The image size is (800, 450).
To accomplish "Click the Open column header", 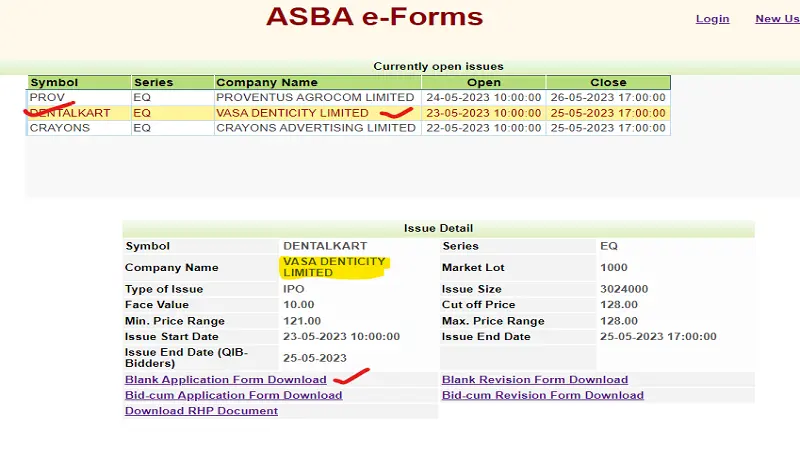I will click(484, 82).
